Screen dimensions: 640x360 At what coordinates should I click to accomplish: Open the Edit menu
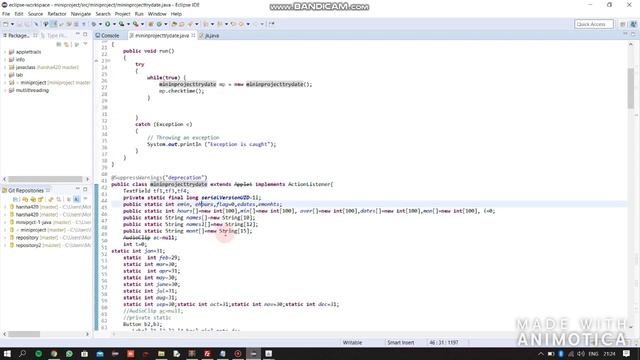pyautogui.click(x=19, y=14)
